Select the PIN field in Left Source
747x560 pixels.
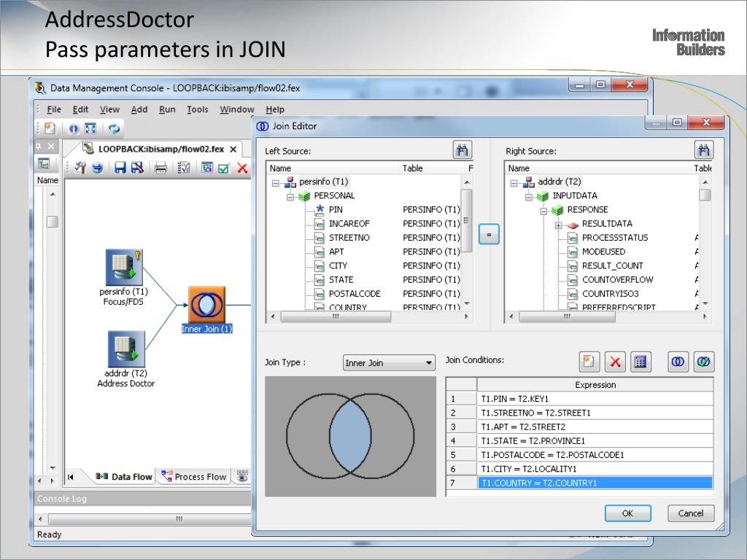[336, 209]
